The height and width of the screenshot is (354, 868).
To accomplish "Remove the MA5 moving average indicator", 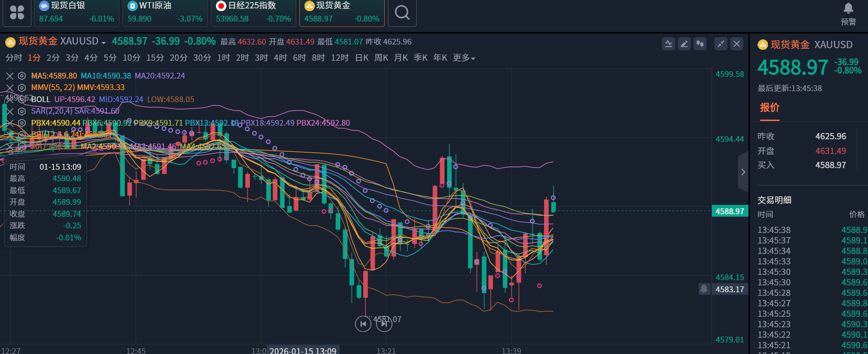I will pyautogui.click(x=9, y=76).
